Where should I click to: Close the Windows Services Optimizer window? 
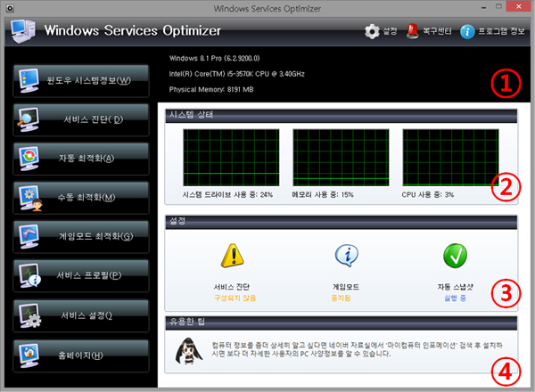coord(519,6)
